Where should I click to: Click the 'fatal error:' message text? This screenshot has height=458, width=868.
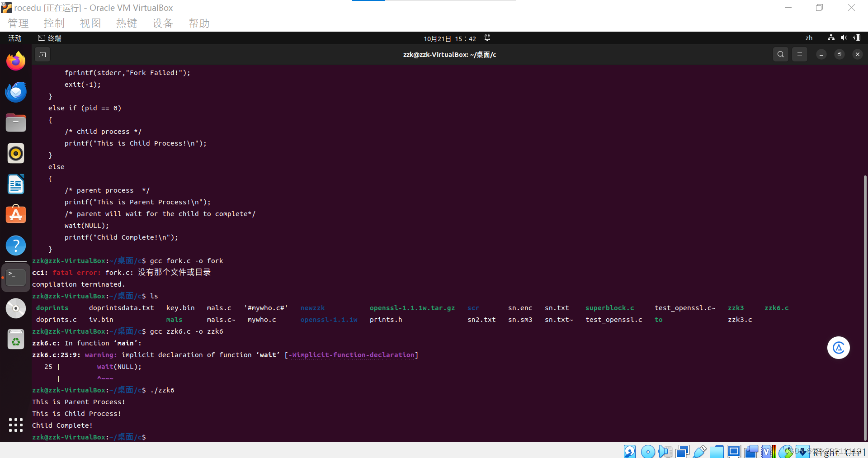coord(76,273)
